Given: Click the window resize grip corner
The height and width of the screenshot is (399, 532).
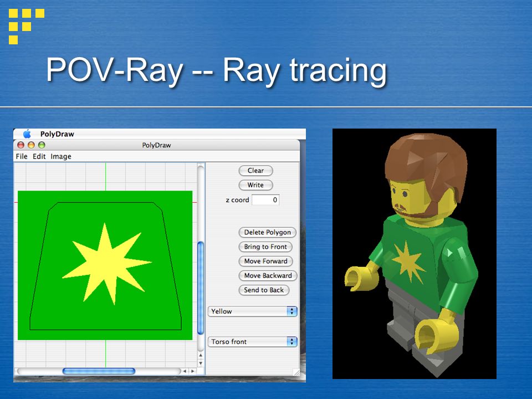Looking at the screenshot, I should [x=296, y=372].
